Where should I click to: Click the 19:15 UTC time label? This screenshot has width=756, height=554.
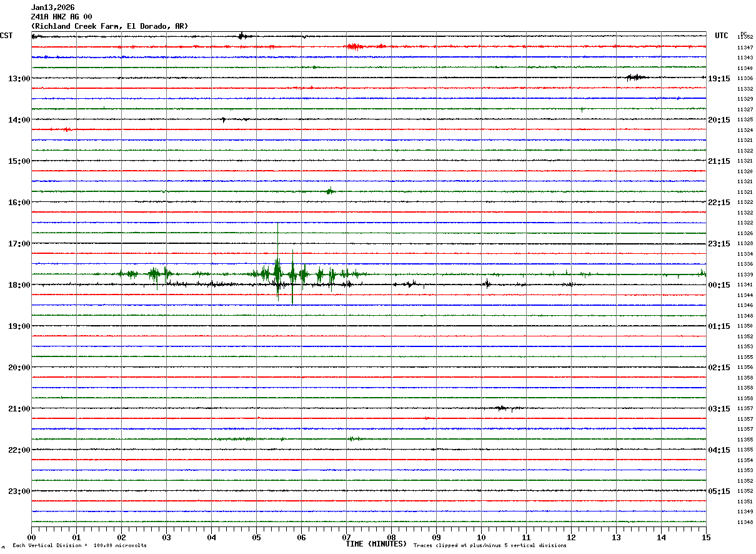pos(719,79)
